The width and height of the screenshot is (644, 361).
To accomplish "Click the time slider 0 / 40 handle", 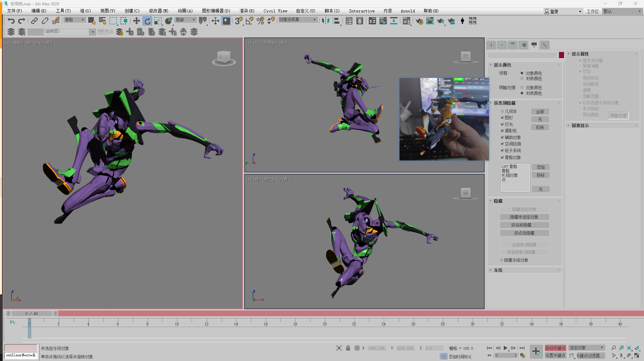I will tap(32, 314).
